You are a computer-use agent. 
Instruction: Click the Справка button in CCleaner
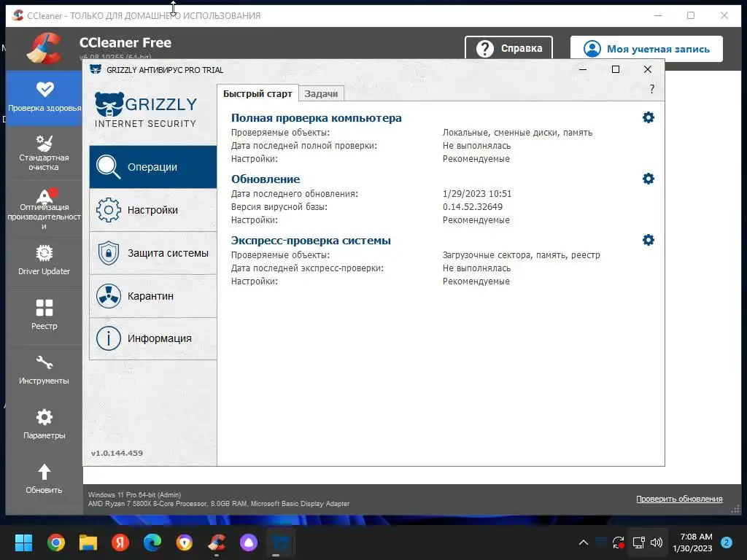(x=508, y=48)
